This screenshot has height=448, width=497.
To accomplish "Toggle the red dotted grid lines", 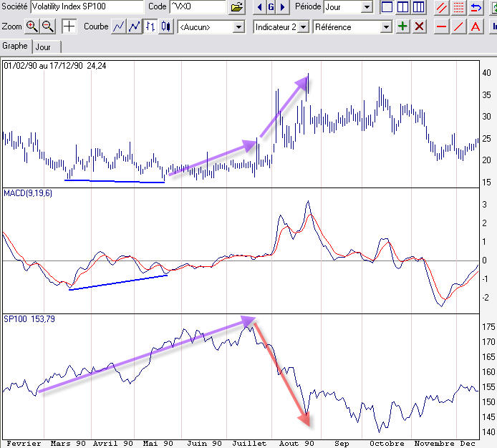I will (x=458, y=7).
